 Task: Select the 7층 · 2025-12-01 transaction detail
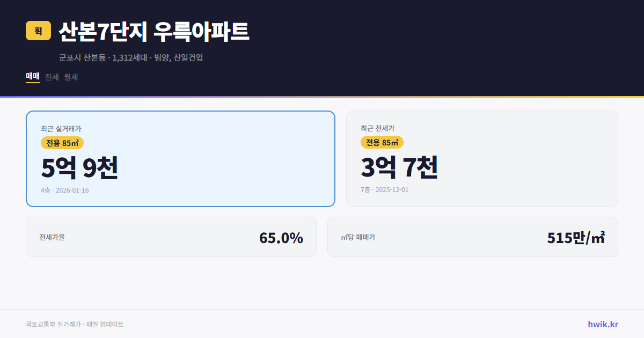pos(384,189)
